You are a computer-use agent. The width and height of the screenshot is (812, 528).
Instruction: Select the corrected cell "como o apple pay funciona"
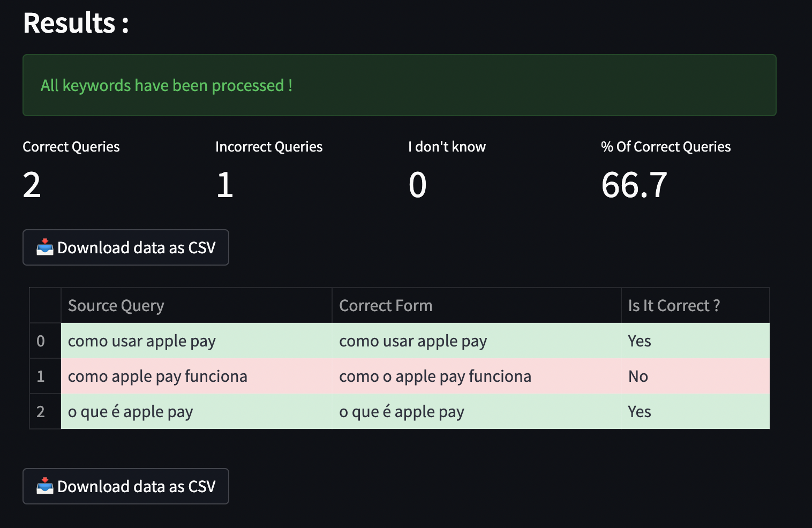(x=435, y=376)
